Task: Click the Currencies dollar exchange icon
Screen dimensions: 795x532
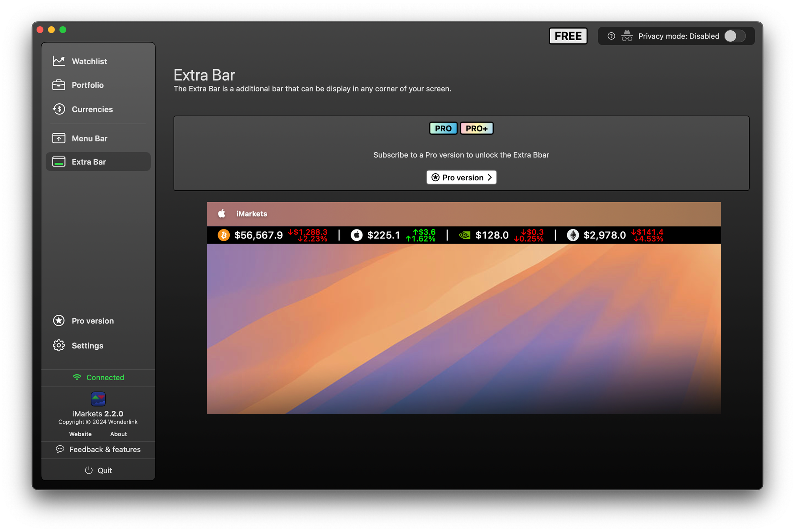Action: click(x=59, y=109)
